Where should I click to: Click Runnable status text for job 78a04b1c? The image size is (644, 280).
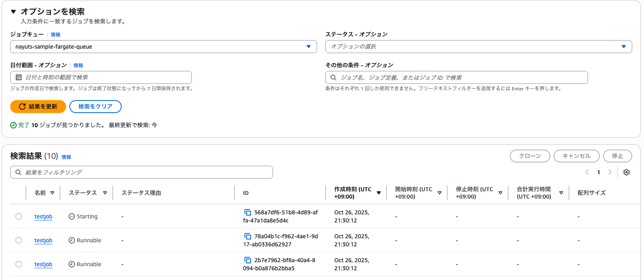click(x=89, y=240)
